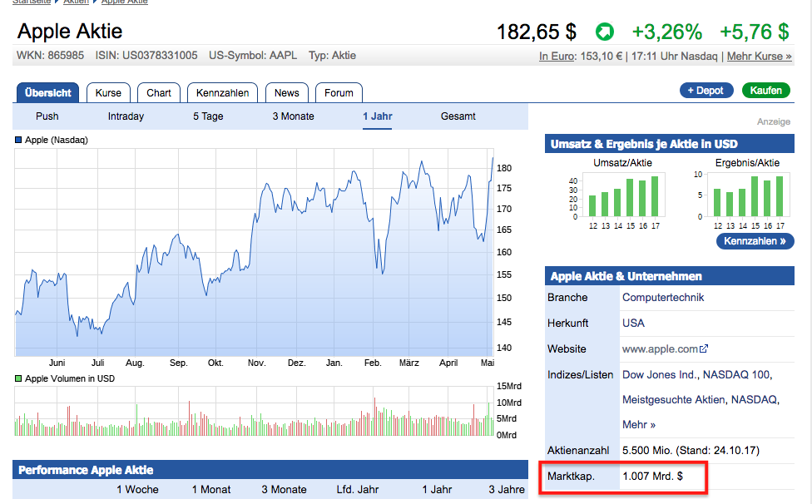Viewport: 812px width, 504px height.
Task: Select the 1 Jahr chart range
Action: pyautogui.click(x=378, y=116)
